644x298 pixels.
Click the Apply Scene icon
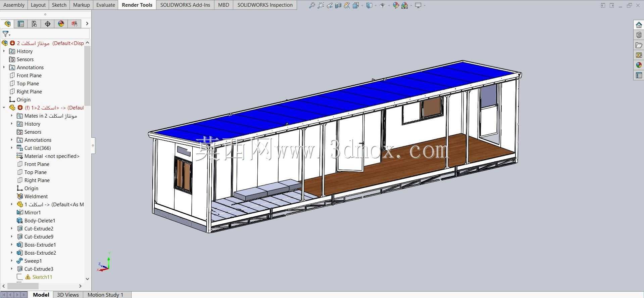(404, 5)
